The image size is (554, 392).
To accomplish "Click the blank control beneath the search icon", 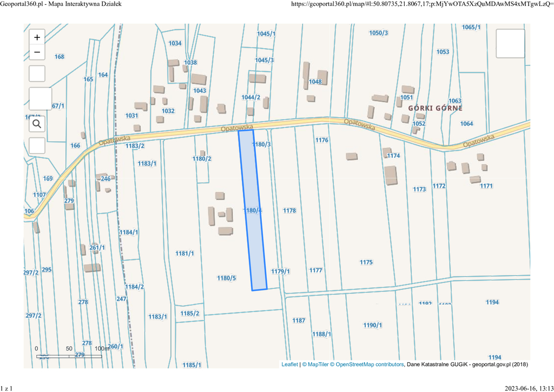I will pyautogui.click(x=37, y=145).
